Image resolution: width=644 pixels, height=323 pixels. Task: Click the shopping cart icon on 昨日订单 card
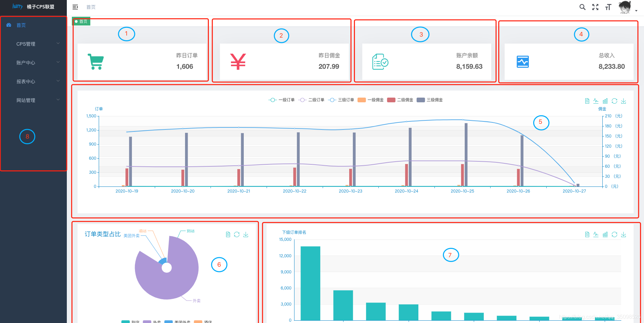[96, 62]
